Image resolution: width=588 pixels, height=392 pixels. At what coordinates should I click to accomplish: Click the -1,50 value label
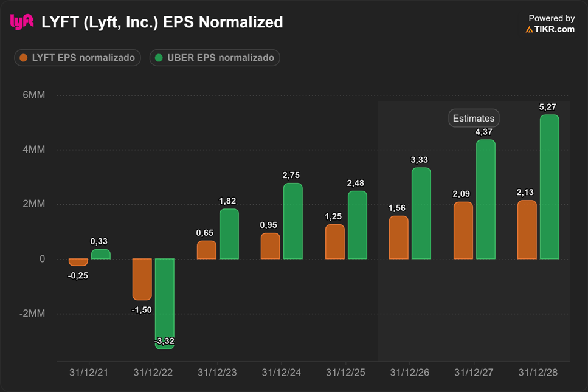click(x=142, y=310)
